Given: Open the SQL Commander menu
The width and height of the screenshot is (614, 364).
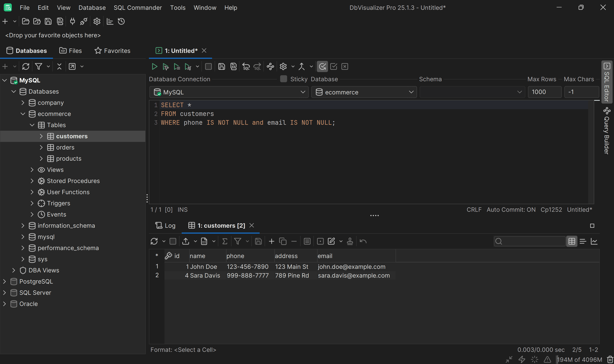Looking at the screenshot, I should pos(138,8).
